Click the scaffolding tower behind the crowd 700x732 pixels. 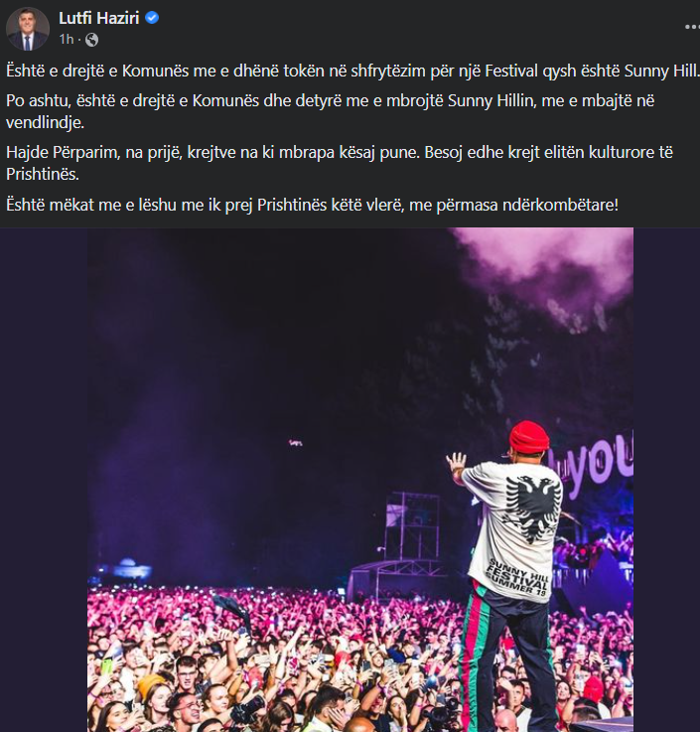[411, 527]
